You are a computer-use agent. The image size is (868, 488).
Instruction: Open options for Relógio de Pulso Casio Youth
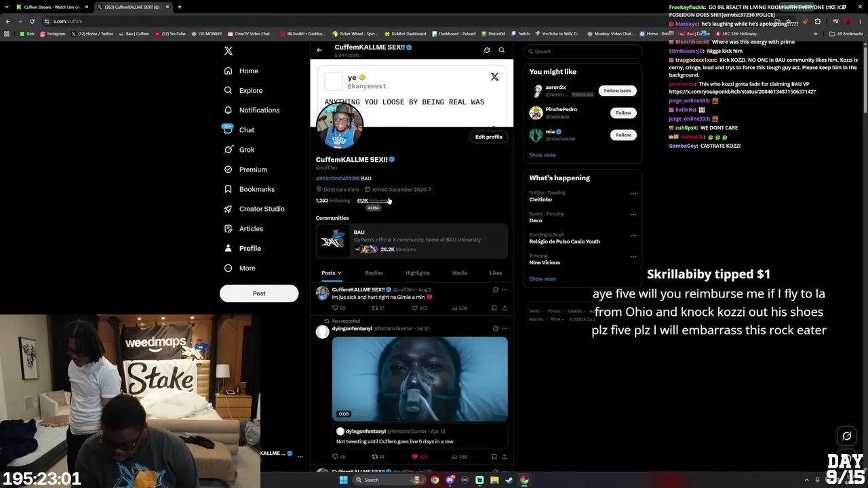tap(633, 236)
